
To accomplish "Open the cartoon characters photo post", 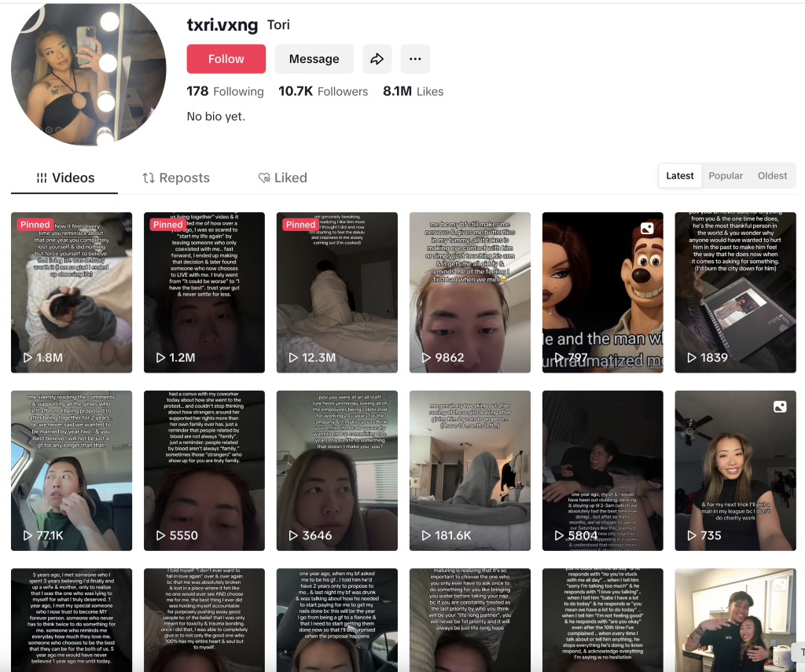I will 602,292.
